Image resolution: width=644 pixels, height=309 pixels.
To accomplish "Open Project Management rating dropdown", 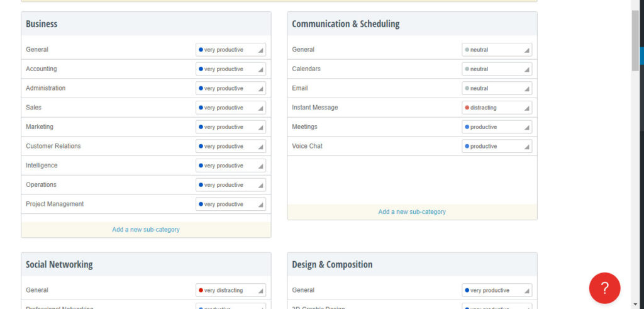I will (x=231, y=205).
